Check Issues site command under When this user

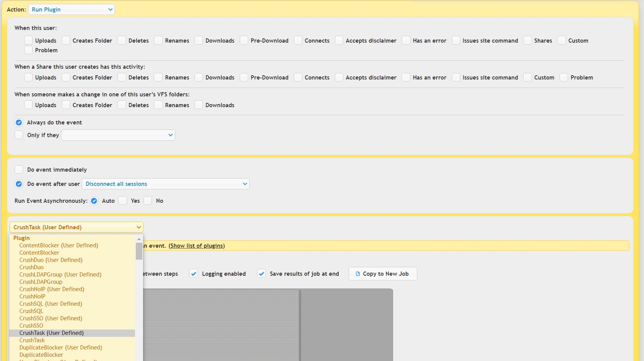(456, 40)
